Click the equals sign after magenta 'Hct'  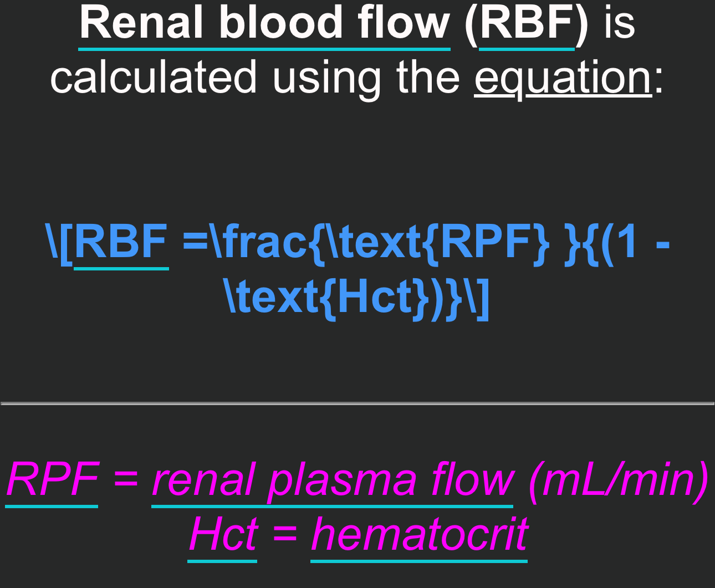(284, 535)
